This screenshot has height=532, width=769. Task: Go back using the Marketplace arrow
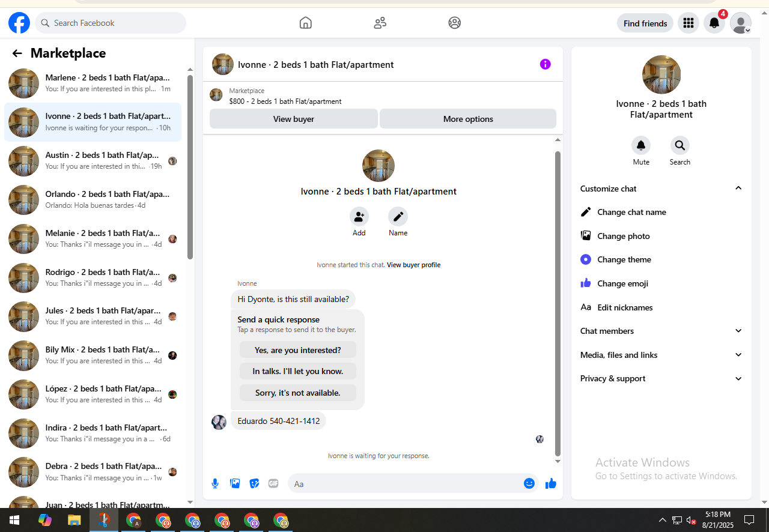click(17, 53)
